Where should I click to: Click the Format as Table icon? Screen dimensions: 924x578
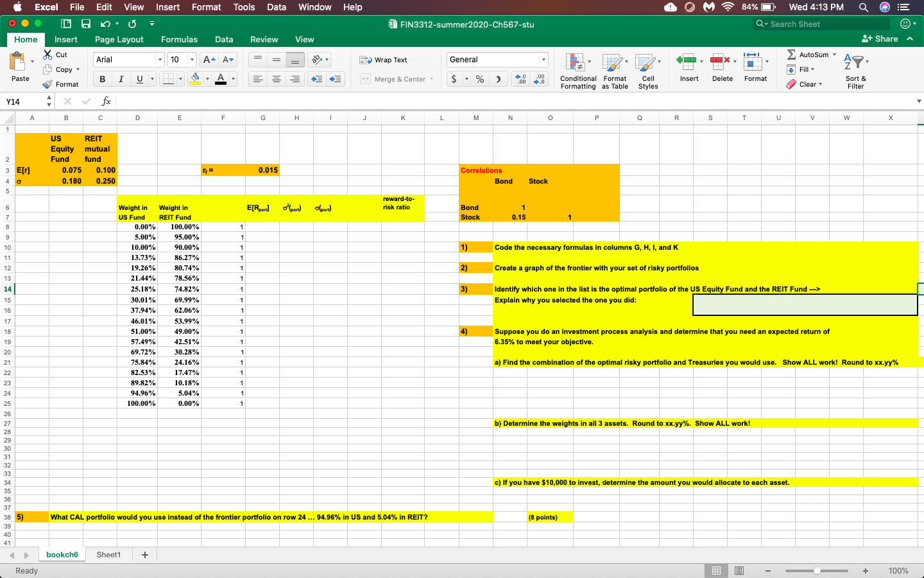point(612,62)
